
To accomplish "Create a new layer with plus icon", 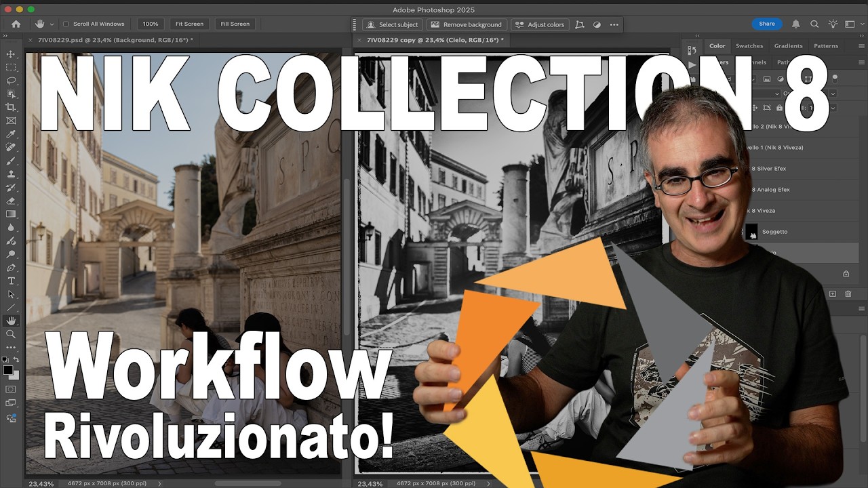I will [x=833, y=293].
